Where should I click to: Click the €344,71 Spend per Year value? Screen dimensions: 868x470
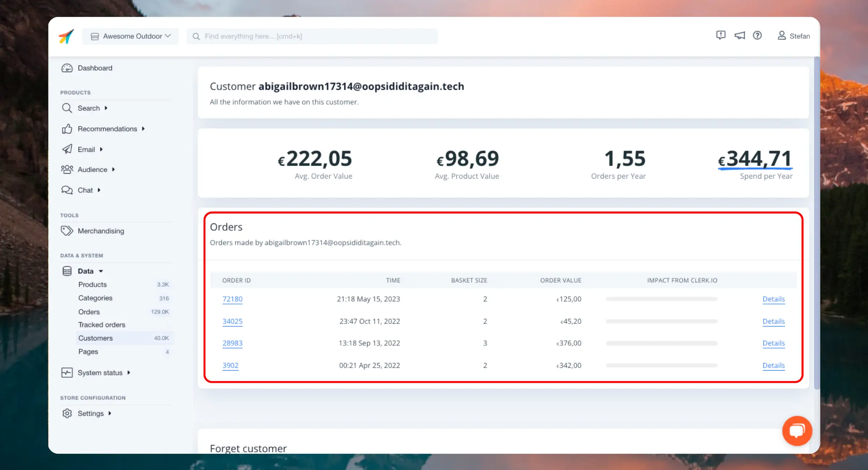pyautogui.click(x=755, y=159)
